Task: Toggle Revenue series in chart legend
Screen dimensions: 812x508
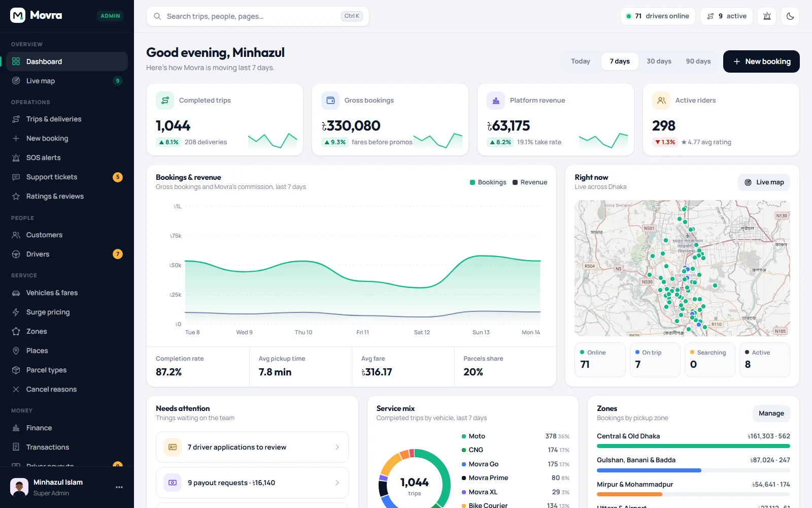Action: [x=530, y=182]
